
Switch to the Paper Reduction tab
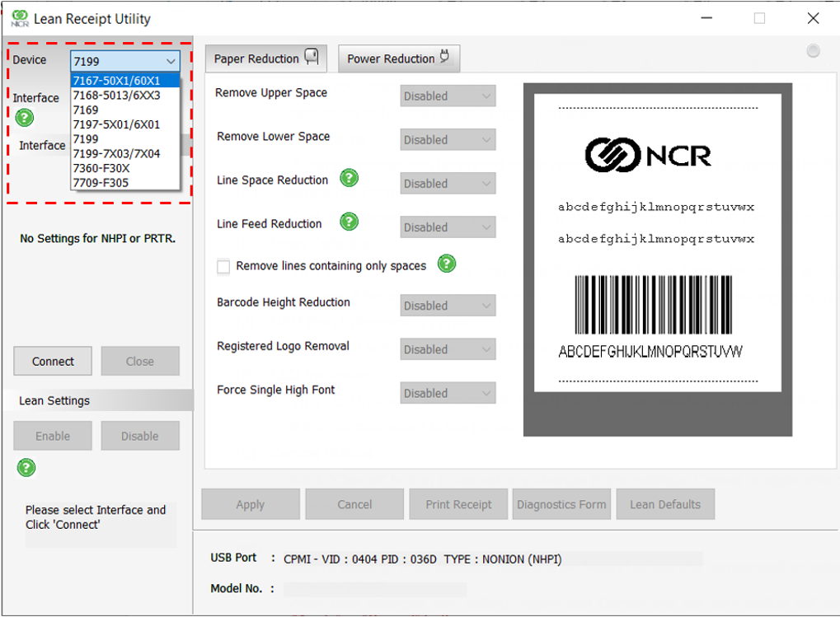click(x=266, y=58)
